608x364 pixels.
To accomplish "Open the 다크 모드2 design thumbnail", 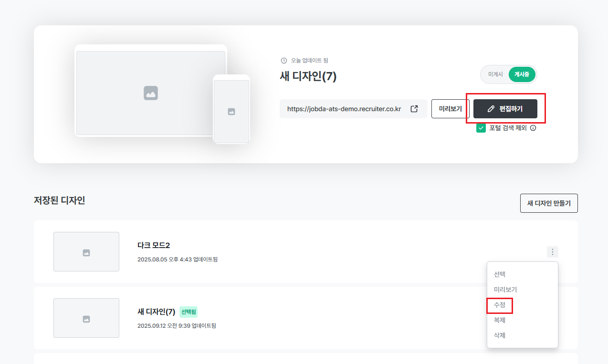I will (86, 252).
